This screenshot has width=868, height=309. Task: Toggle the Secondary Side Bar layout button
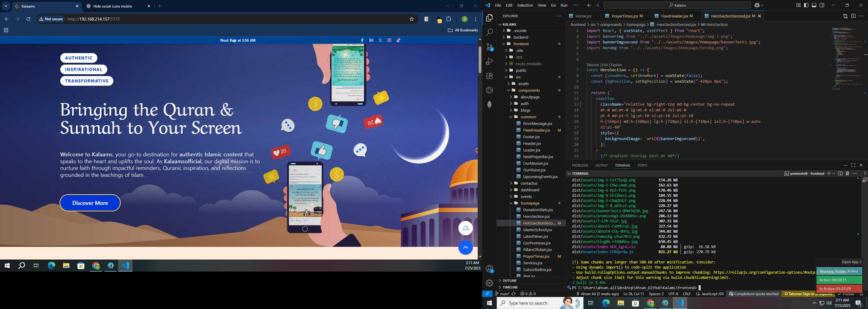click(822, 5)
